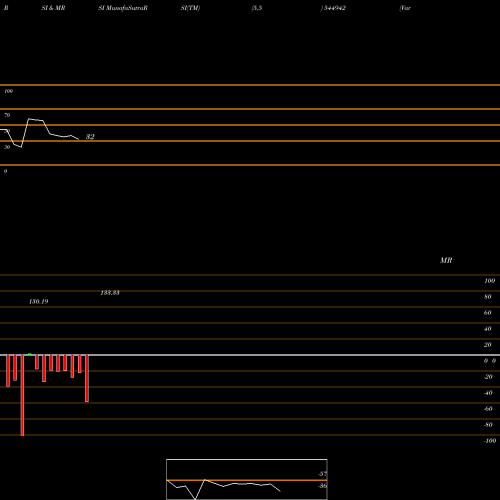The height and width of the screenshot is (500, 500).
Task: Click the tallest red MR histogram bar
Action: pos(22,395)
